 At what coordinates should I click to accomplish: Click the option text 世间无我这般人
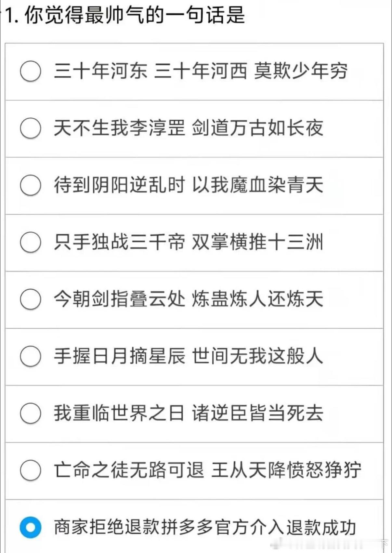(257, 356)
